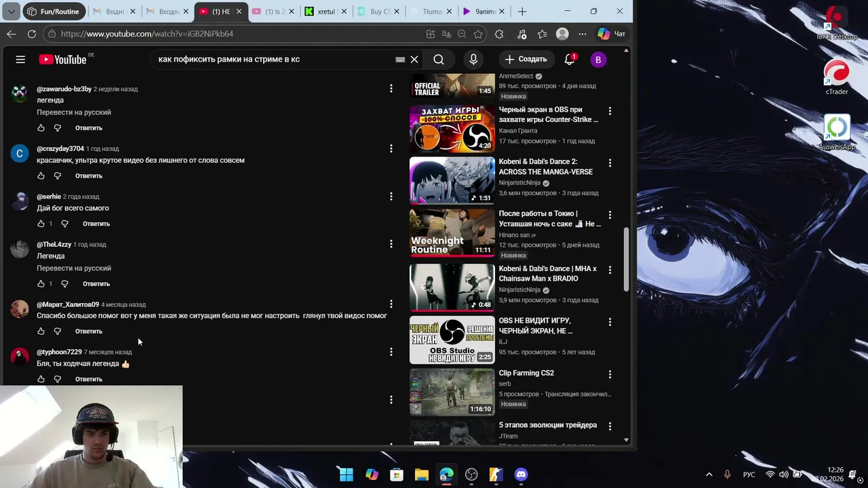Open cTrader desktop shortcut
The image size is (868, 488).
[x=837, y=77]
